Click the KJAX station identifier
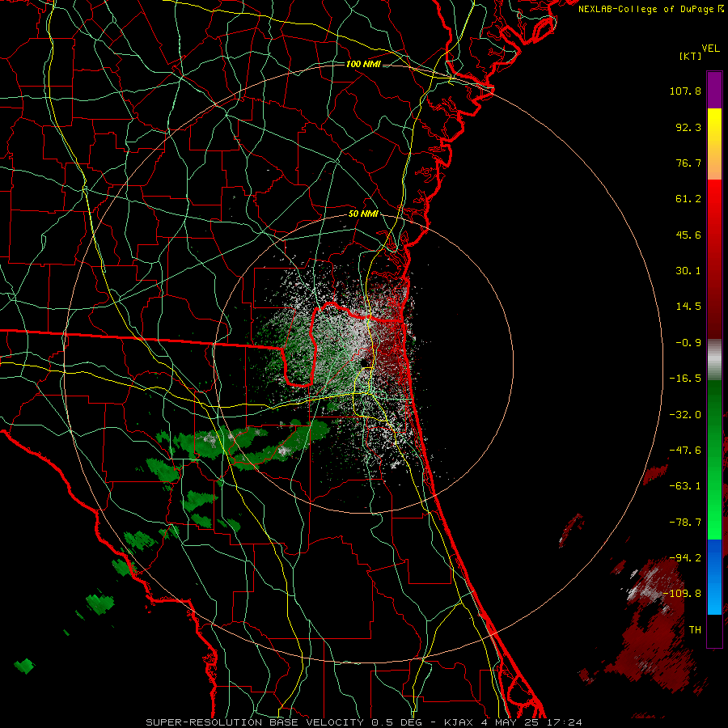 [459, 722]
